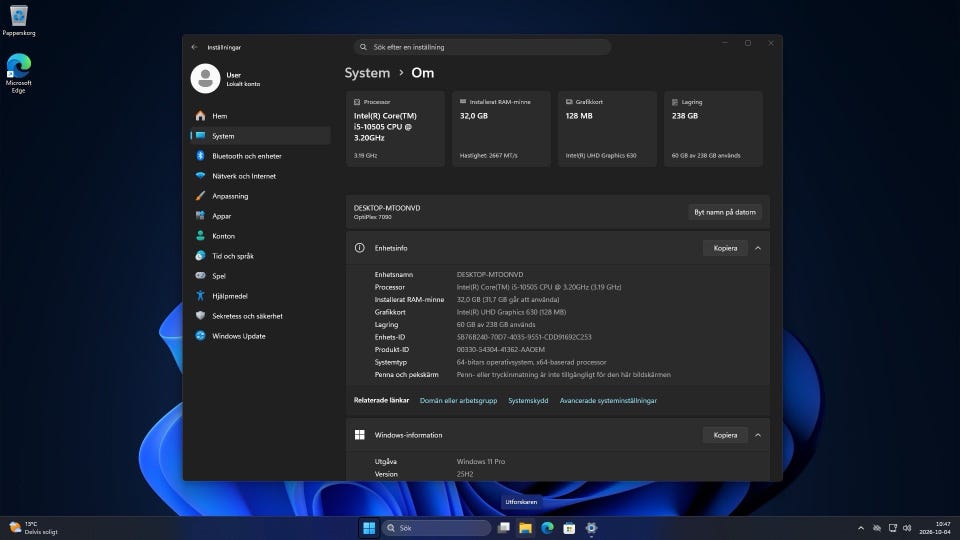Image resolution: width=960 pixels, height=540 pixels.
Task: Go to Konton settings
Action: pos(260,236)
